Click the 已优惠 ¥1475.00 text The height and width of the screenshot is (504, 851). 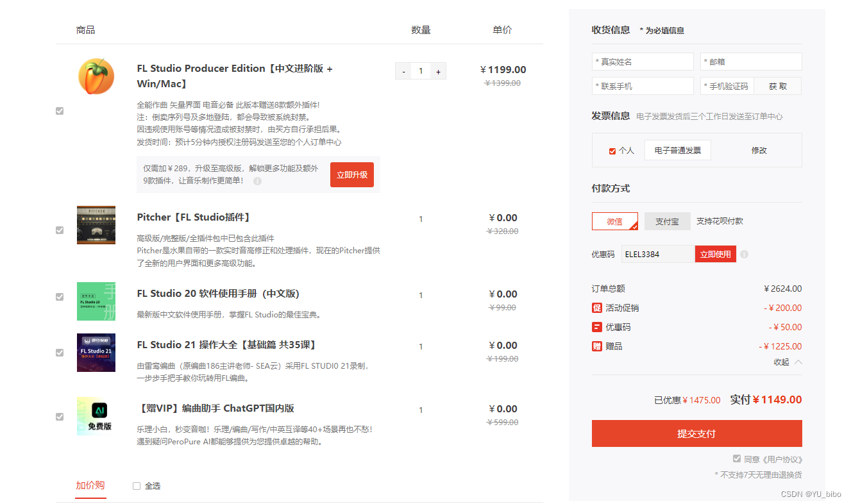687,400
